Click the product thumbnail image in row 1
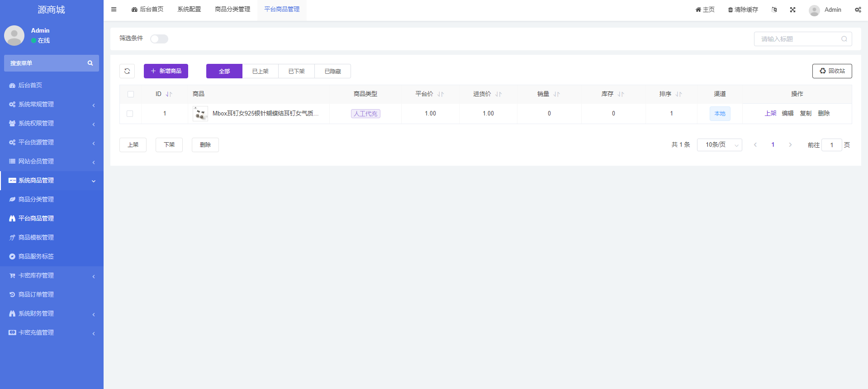868x389 pixels. click(200, 114)
